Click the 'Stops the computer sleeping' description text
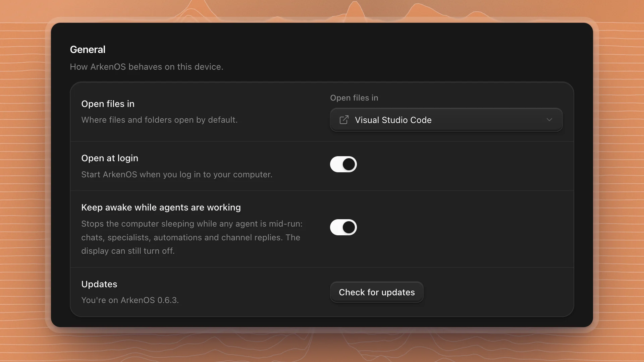This screenshot has height=362, width=644. click(192, 237)
